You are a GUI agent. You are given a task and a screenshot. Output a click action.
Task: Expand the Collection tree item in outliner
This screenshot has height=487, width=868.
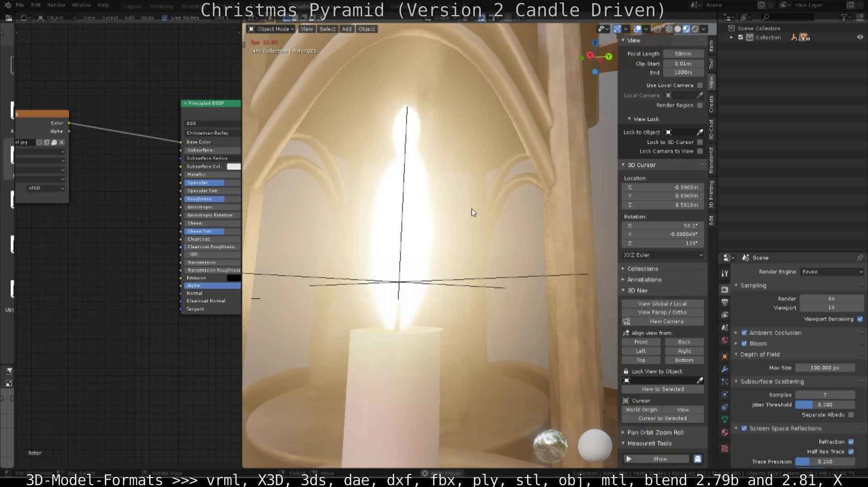pos(731,37)
